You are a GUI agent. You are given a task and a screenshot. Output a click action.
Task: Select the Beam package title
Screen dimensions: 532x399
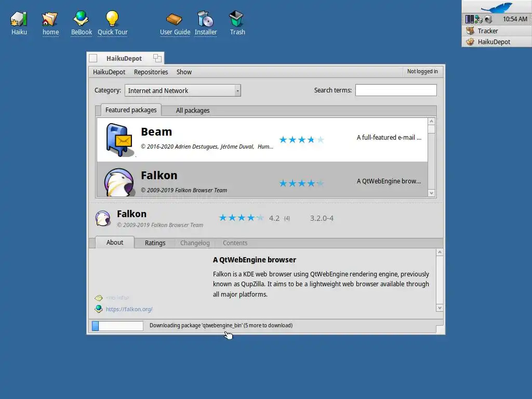156,131
